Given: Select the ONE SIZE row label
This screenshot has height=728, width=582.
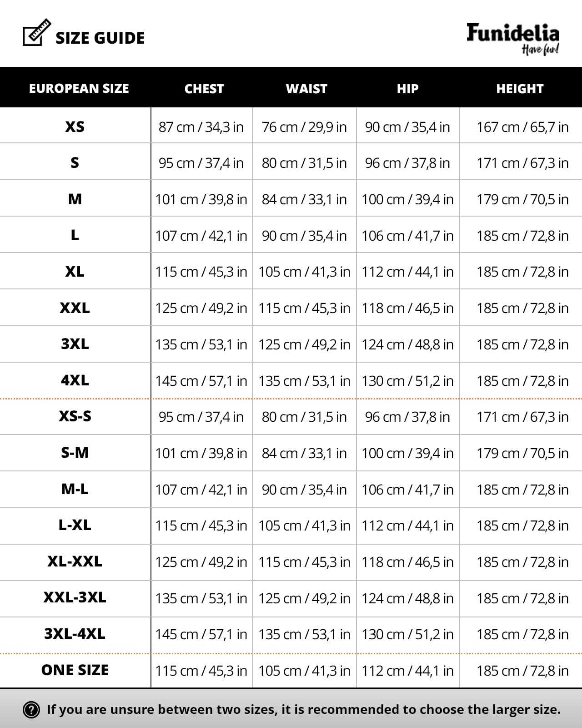Looking at the screenshot, I should 75,670.
